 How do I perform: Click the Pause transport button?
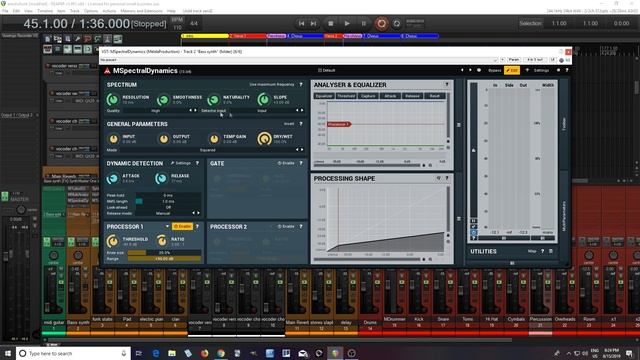(x=364, y=24)
